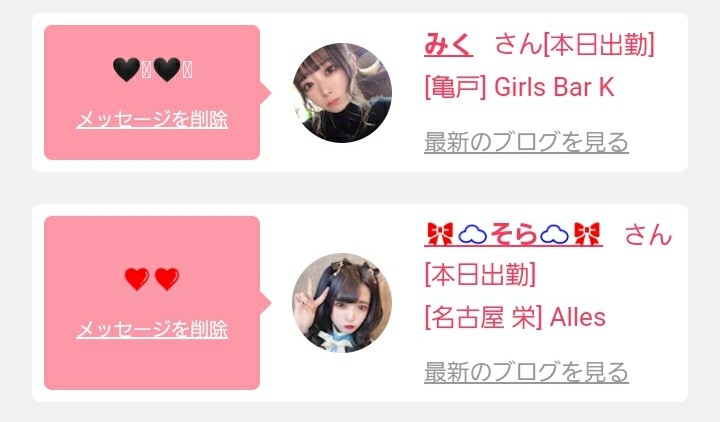The image size is (720, 422).
Task: Click the second black heart emoji
Action: click(x=167, y=70)
